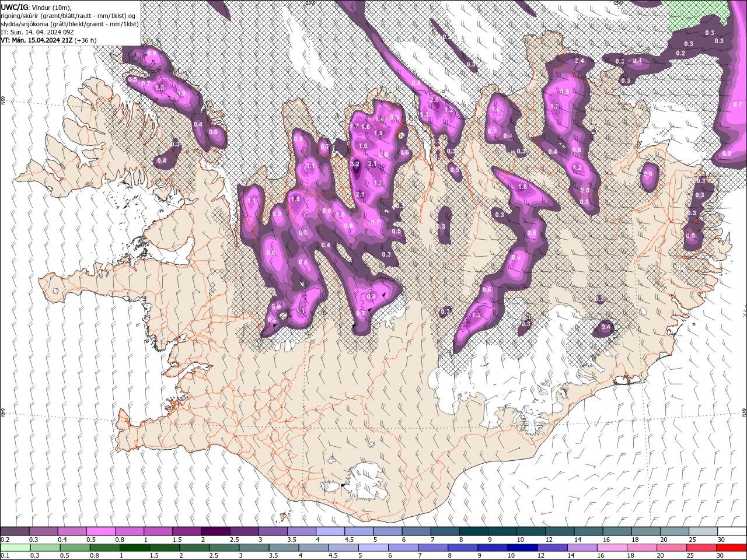Select the '64N' latitude label at right edge
Screen dimensions: 747x560
pyautogui.click(x=744, y=412)
